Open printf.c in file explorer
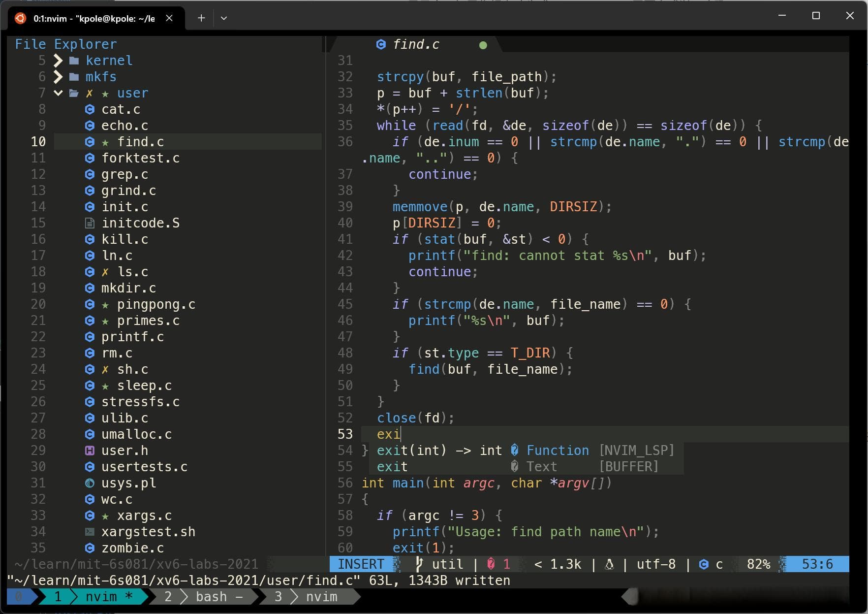Screen dimensions: 868x614 132,337
